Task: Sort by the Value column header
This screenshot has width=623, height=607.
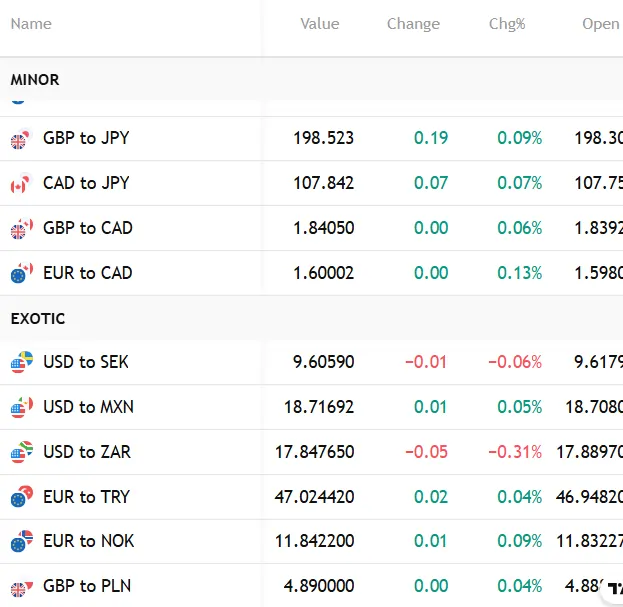Action: click(x=319, y=24)
